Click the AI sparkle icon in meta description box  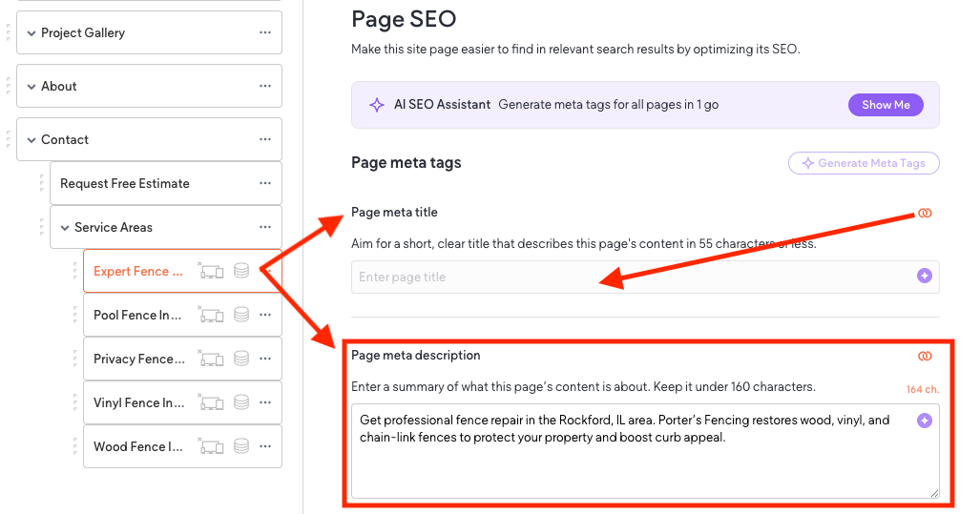(924, 421)
